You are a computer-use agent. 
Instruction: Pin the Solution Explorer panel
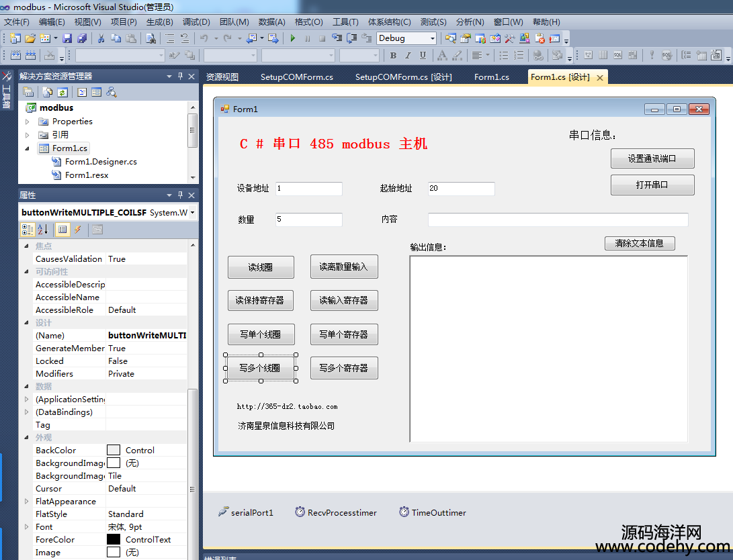click(x=180, y=77)
